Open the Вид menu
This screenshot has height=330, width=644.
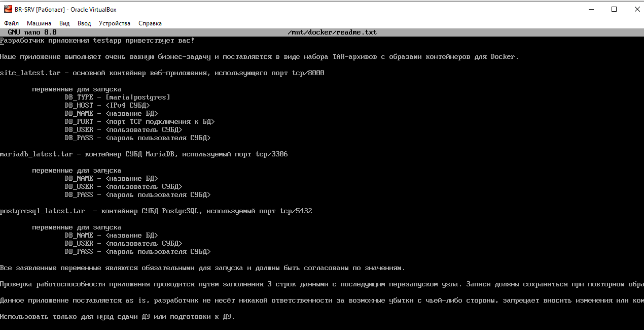(64, 23)
